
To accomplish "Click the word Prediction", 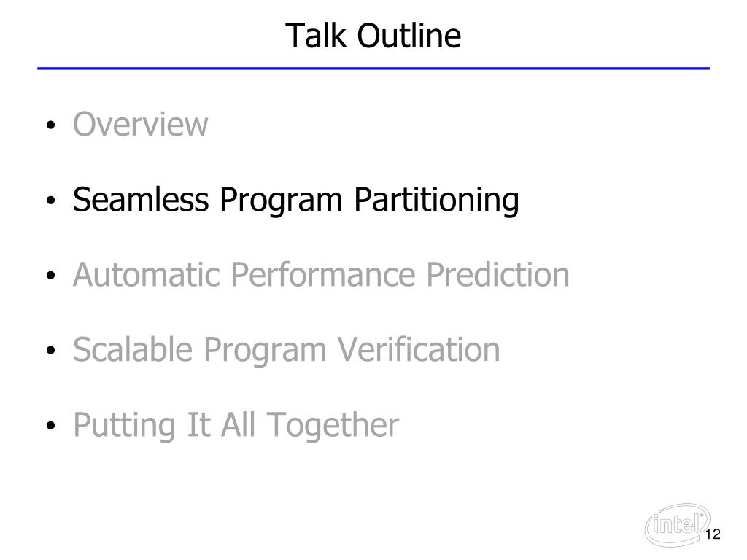I will coord(498,275).
